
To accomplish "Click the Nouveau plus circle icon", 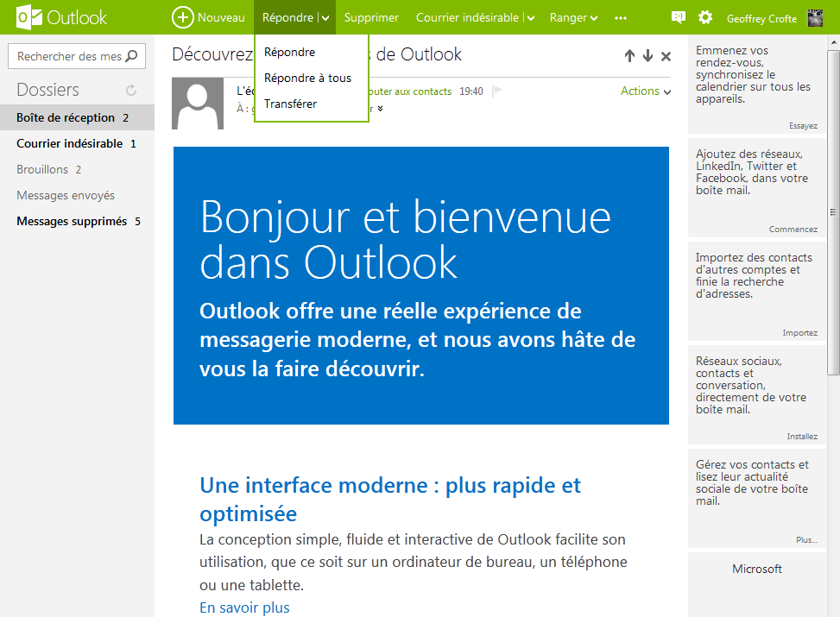I will click(182, 17).
